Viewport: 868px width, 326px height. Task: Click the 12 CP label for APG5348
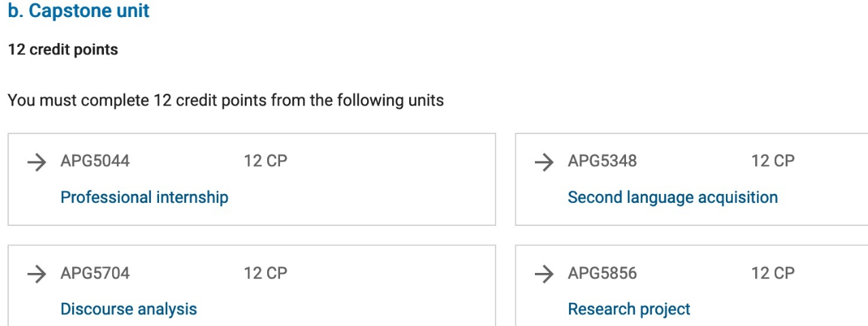773,161
